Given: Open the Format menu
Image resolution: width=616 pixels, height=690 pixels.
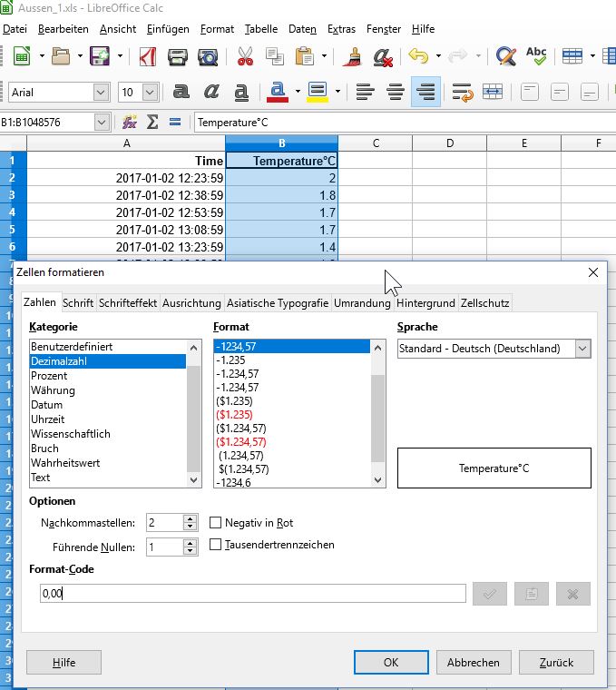Looking at the screenshot, I should pyautogui.click(x=217, y=29).
